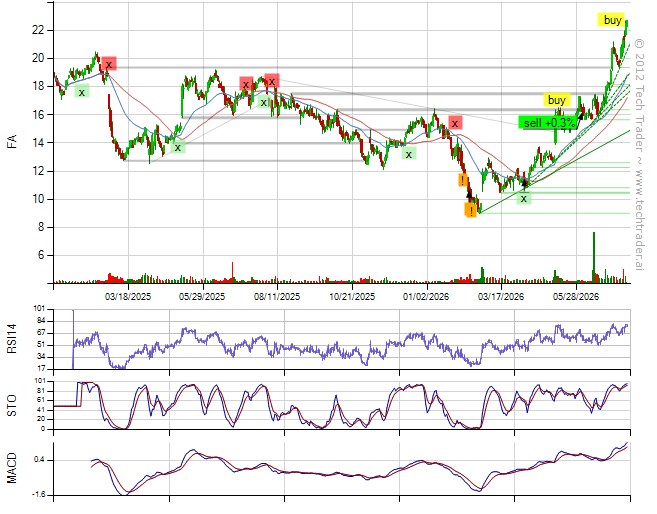Click the tallest green volume bar

point(593,257)
